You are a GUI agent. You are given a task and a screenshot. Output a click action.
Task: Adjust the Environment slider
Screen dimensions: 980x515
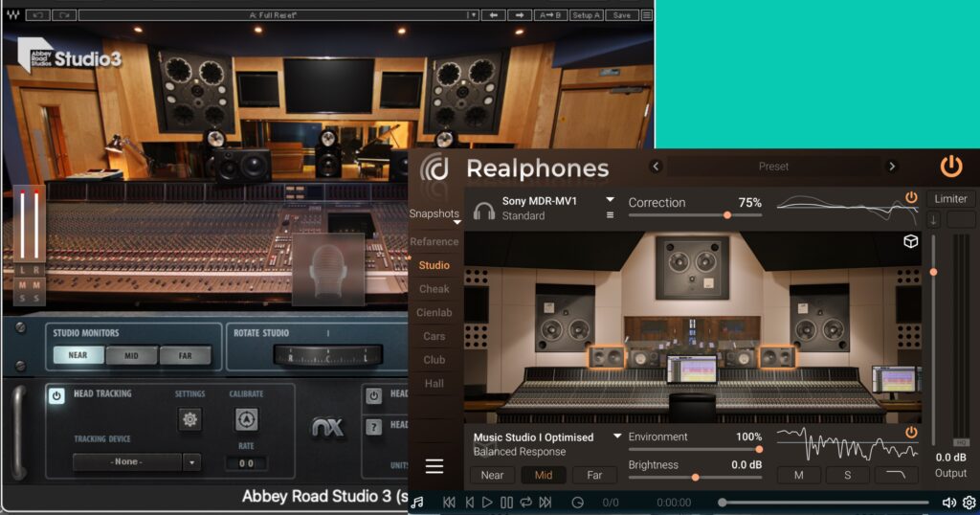(695, 449)
